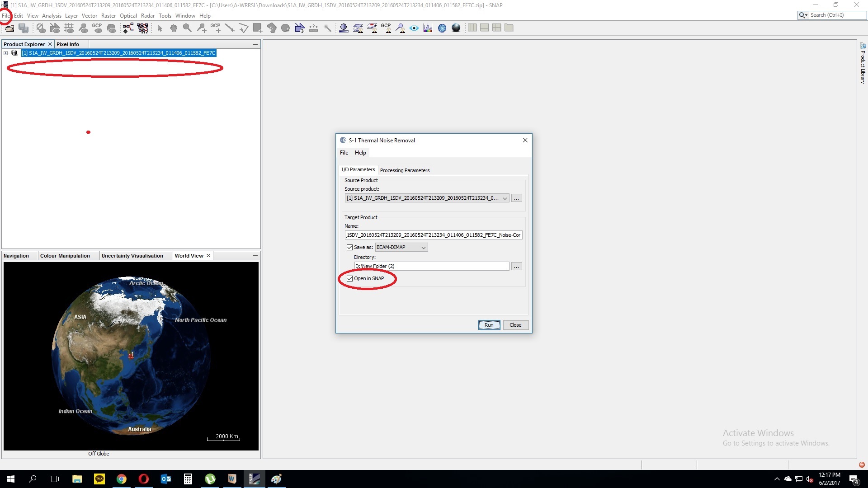Expand the S1A_IW_GRDH product tree node

6,53
